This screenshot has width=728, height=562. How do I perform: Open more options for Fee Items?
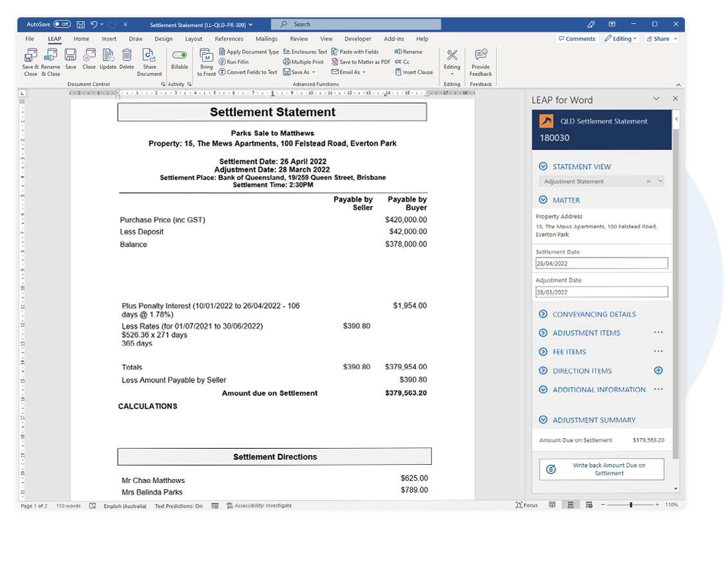pyautogui.click(x=658, y=351)
